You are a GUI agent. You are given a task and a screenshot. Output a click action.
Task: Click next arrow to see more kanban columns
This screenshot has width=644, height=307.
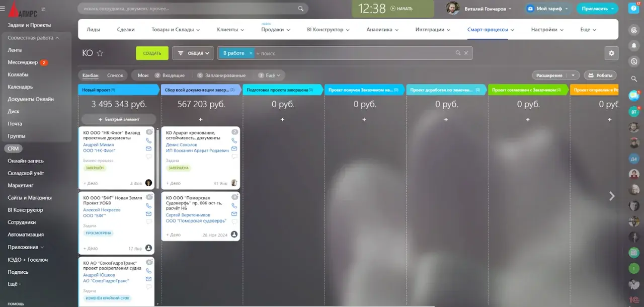coord(612,196)
